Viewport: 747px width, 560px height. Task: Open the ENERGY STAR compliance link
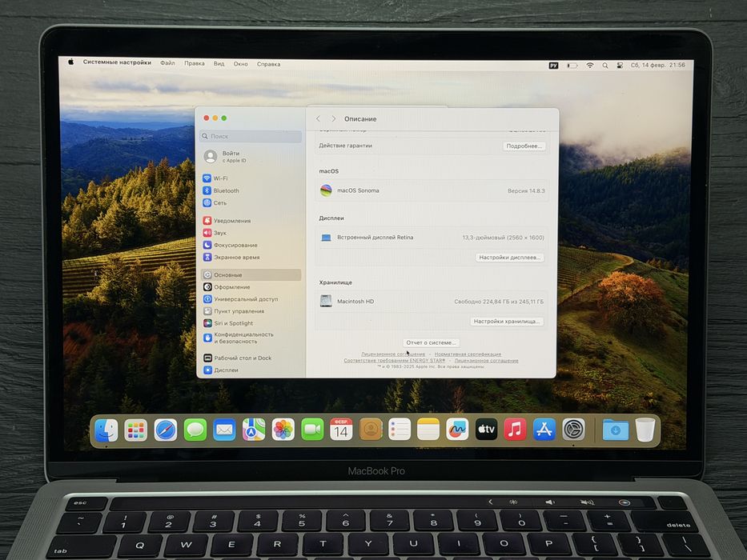(395, 361)
